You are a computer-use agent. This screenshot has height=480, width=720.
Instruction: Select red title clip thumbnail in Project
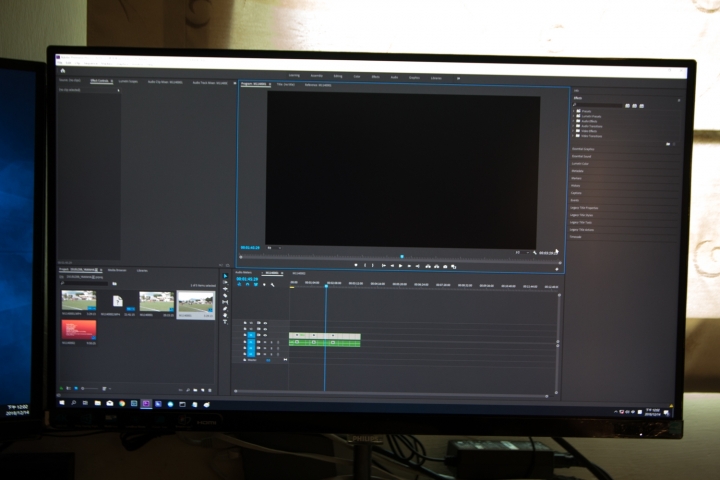[79, 330]
